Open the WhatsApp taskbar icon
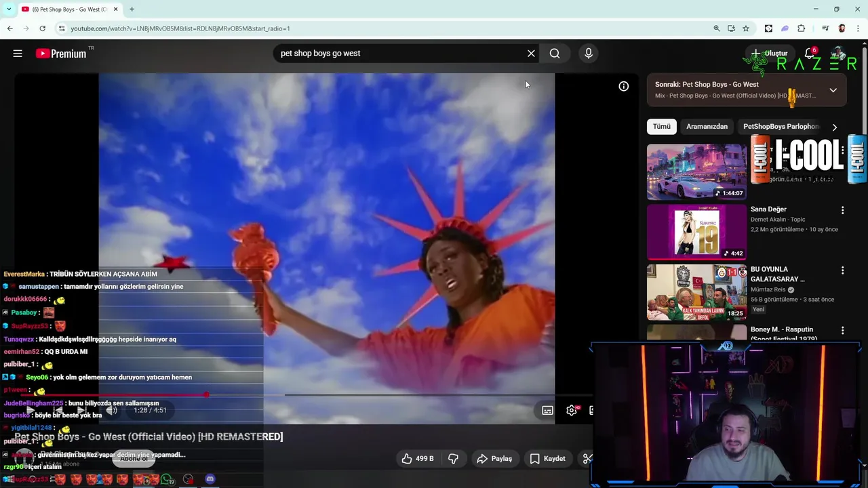868x488 pixels. point(166,479)
